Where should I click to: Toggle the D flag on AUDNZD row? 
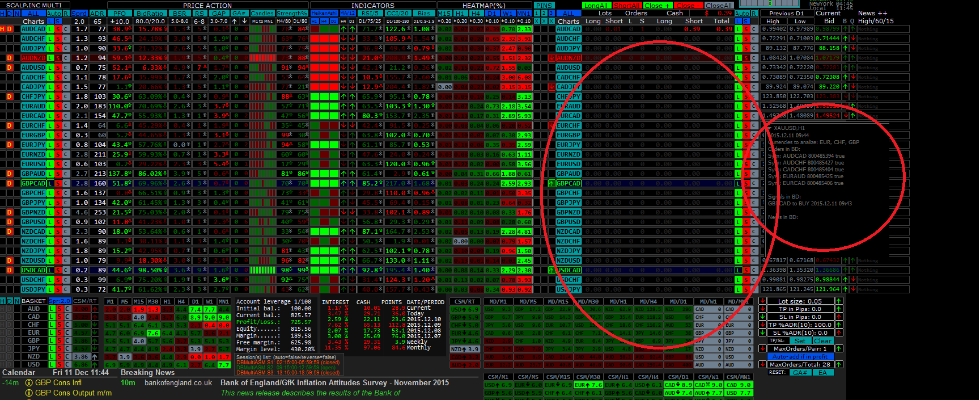pyautogui.click(x=9, y=58)
